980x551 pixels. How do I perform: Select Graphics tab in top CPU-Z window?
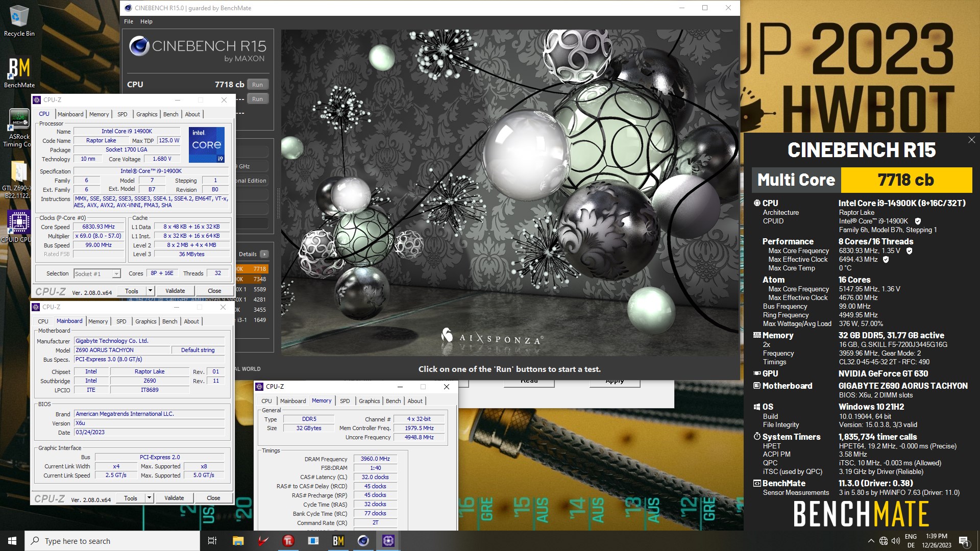click(147, 114)
